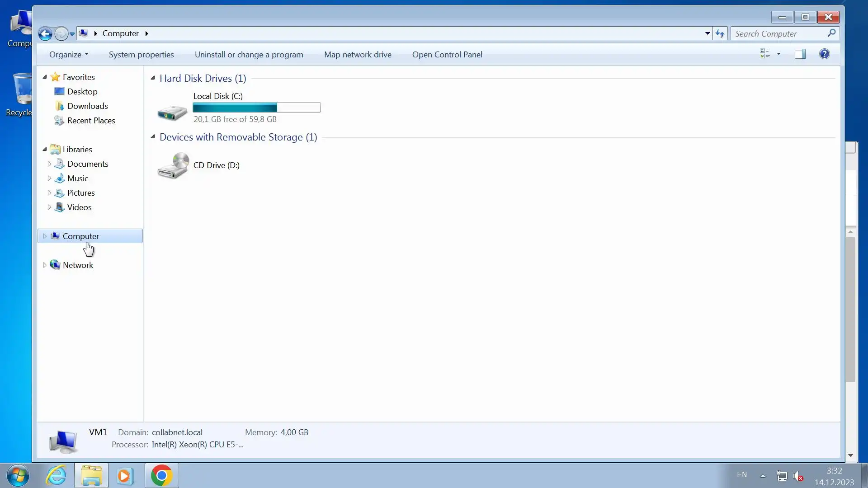The image size is (868, 488).
Task: Open CD Drive (D:) icon
Action: click(x=173, y=166)
